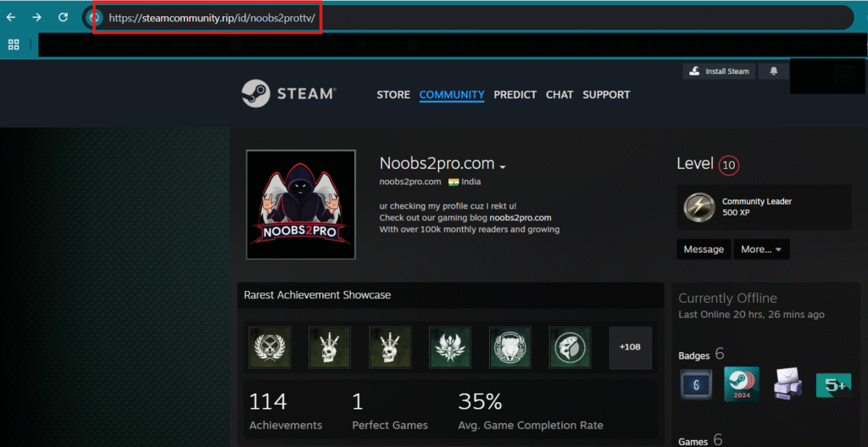Open the 5+ badge icon
This screenshot has height=447, width=868.
click(834, 385)
